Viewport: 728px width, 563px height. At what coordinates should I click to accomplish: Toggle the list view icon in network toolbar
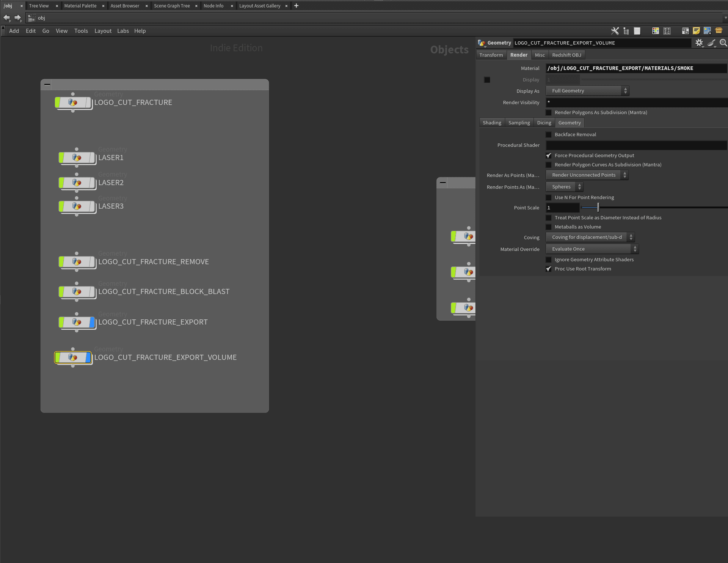click(x=637, y=31)
